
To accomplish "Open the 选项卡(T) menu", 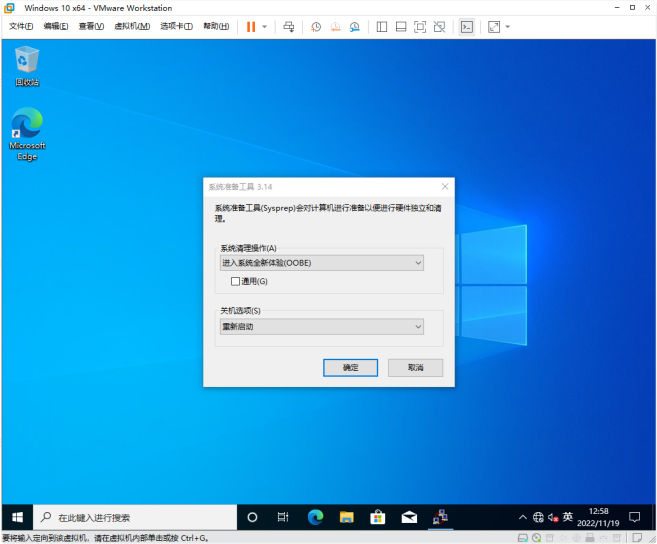I will point(176,26).
